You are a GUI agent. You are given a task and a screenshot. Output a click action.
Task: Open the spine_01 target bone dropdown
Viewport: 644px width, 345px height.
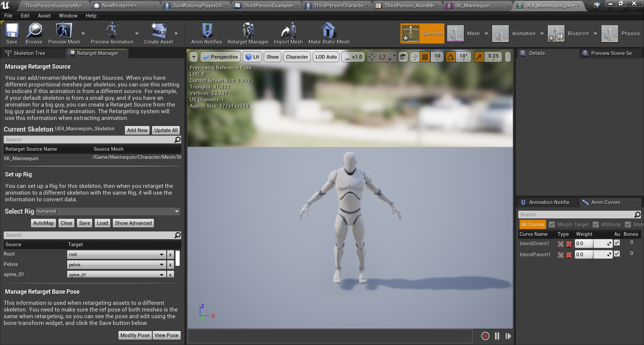(116, 274)
